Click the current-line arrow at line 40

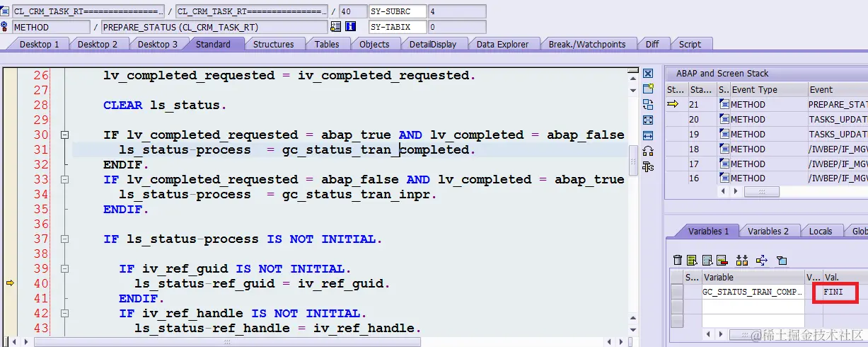10,283
